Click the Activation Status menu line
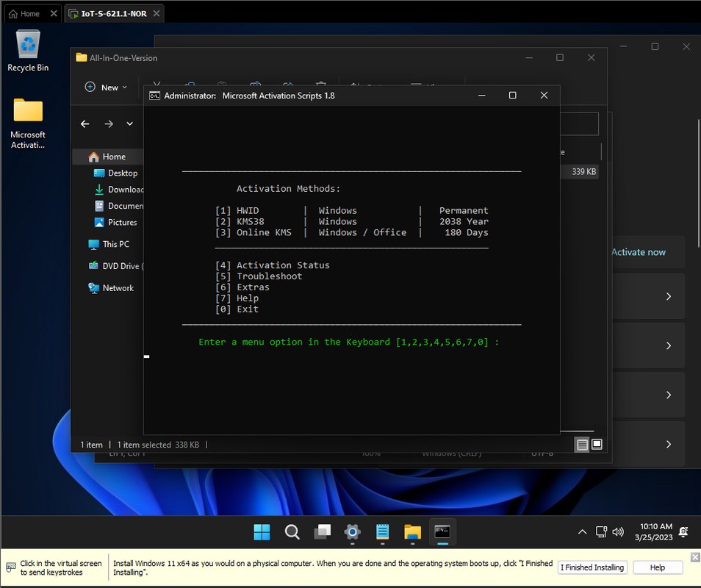The image size is (701, 588). (273, 265)
